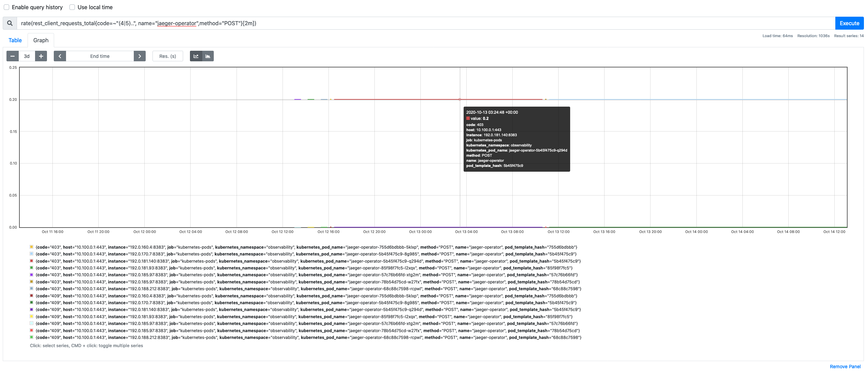Click the red legend square for pod q294d
This screenshot has width=868, height=373.
click(31, 261)
